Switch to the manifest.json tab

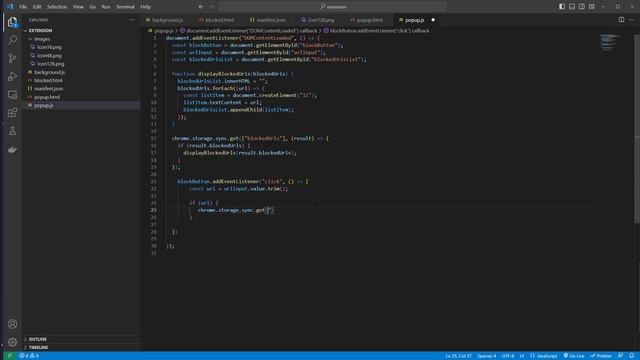(x=271, y=20)
